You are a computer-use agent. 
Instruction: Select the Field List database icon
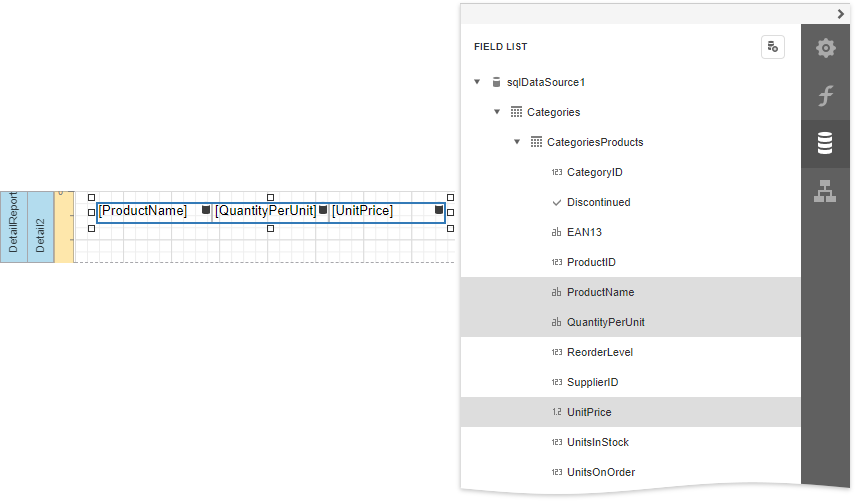pos(825,144)
